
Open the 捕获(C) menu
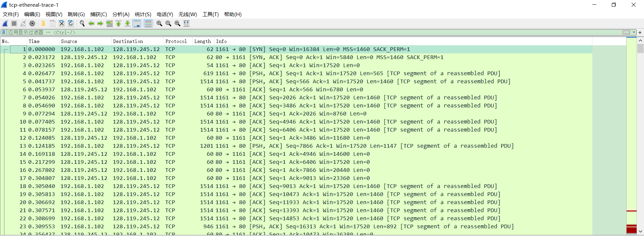point(99,14)
